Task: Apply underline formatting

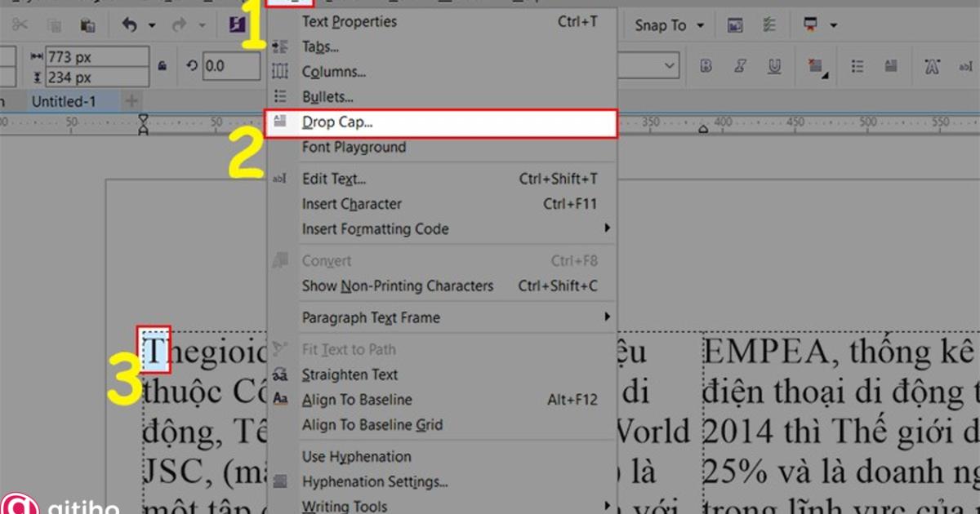Action: click(774, 65)
